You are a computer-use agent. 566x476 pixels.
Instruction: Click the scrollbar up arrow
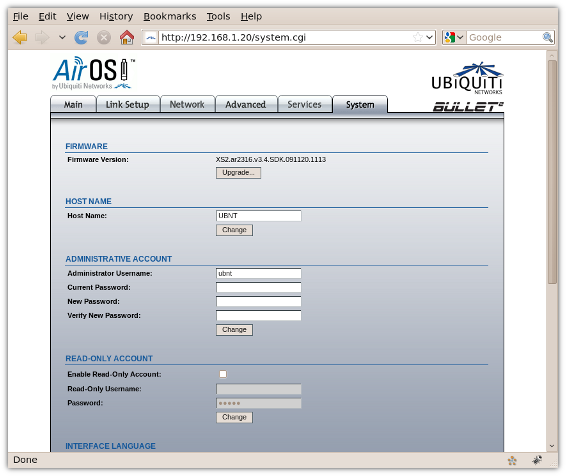(552, 55)
